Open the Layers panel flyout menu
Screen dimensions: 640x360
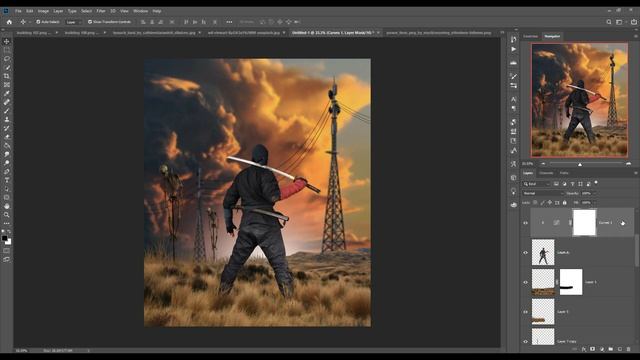click(x=636, y=173)
